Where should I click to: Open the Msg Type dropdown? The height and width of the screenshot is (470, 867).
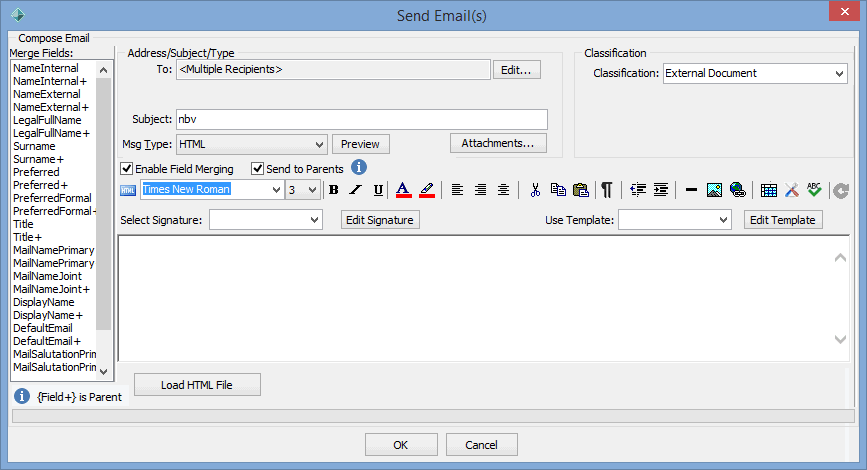tap(319, 144)
